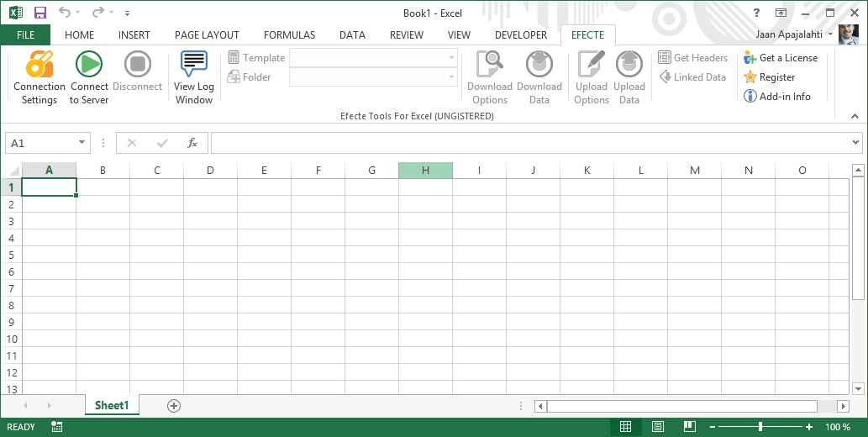Add a new sheet with plus button
Screen dimensions: 868x437
(x=174, y=406)
